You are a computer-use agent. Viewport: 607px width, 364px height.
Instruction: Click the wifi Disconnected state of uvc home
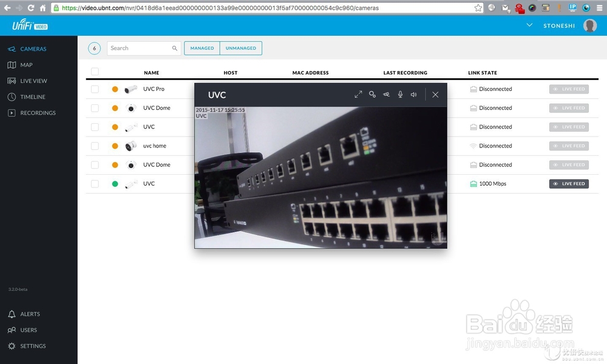(491, 146)
